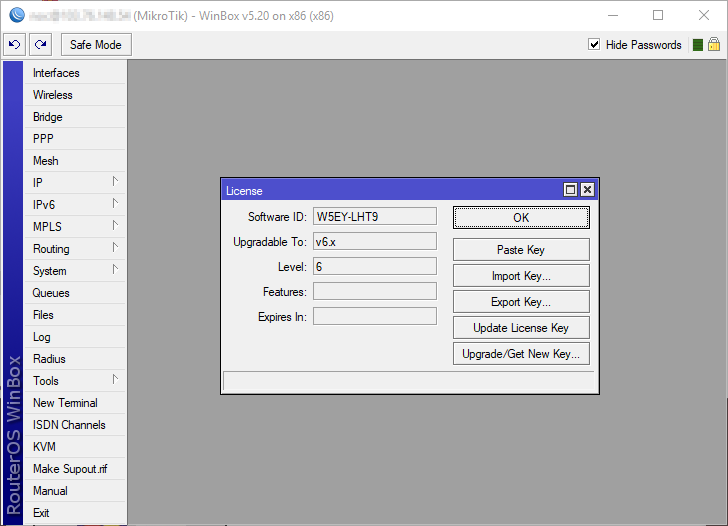The width and height of the screenshot is (728, 526).
Task: Open the Bridge menu
Action: (x=75, y=117)
